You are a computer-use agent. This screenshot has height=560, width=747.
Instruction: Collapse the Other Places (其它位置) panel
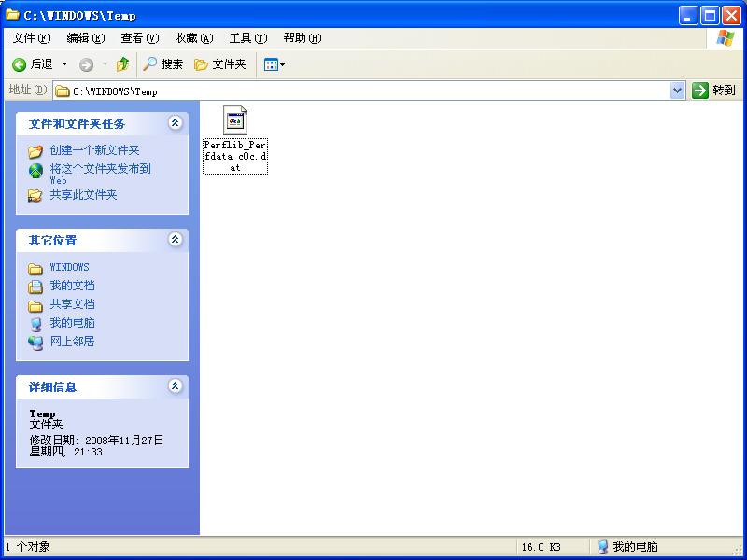coord(175,240)
